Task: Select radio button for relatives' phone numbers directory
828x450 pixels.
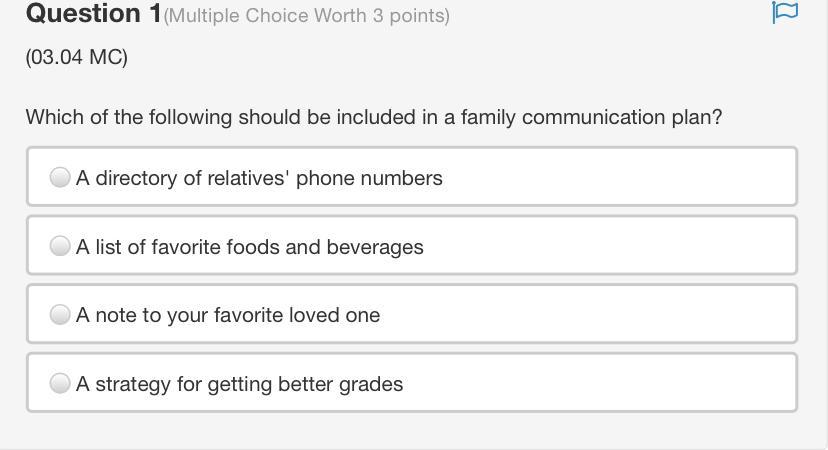Action: pos(60,177)
